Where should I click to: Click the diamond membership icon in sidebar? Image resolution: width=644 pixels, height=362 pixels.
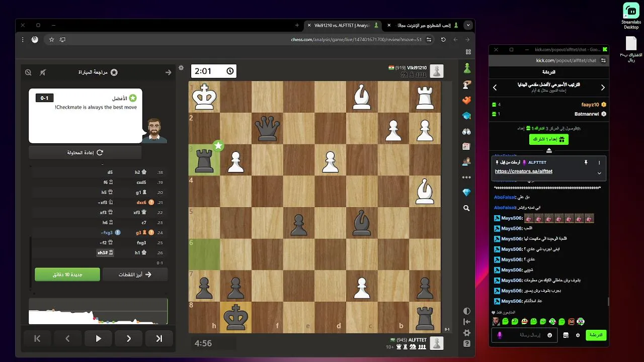click(x=467, y=193)
